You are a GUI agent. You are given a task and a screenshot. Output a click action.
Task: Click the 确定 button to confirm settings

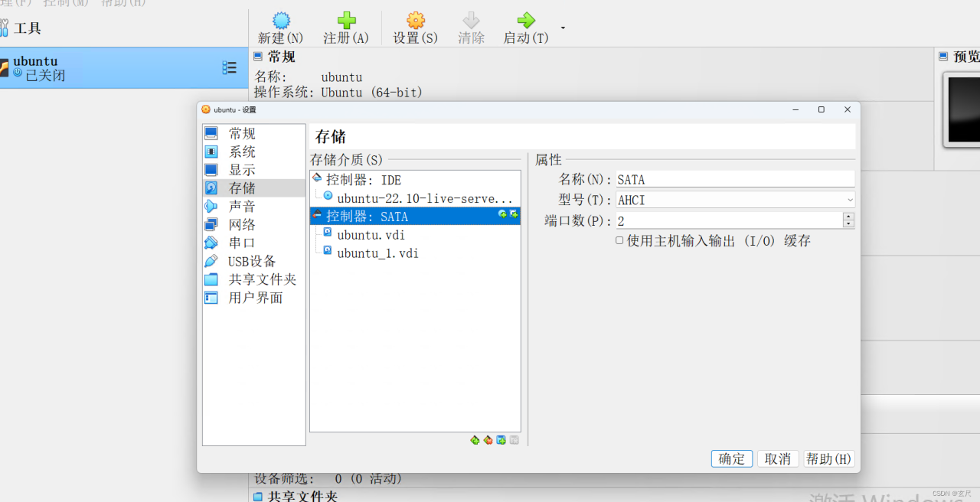tap(731, 458)
